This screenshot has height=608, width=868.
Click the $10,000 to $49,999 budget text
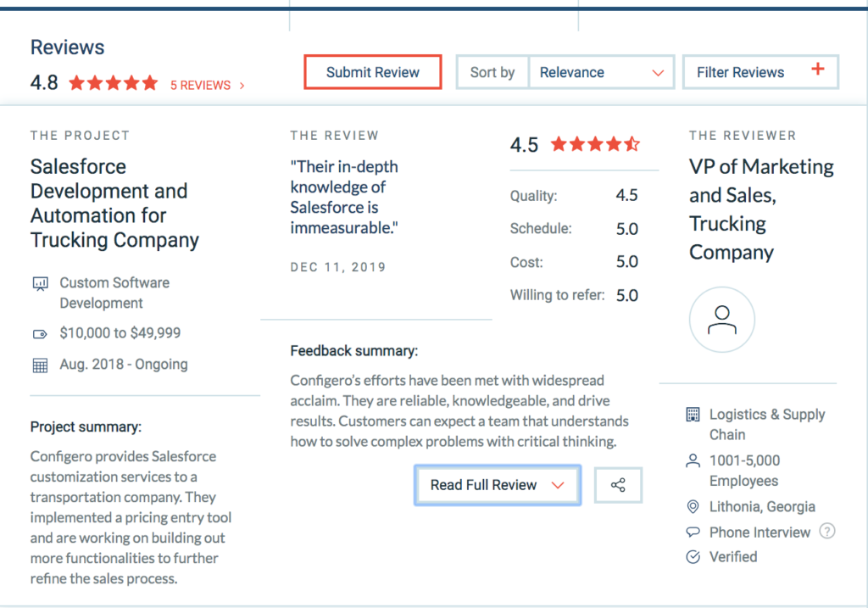pyautogui.click(x=120, y=332)
